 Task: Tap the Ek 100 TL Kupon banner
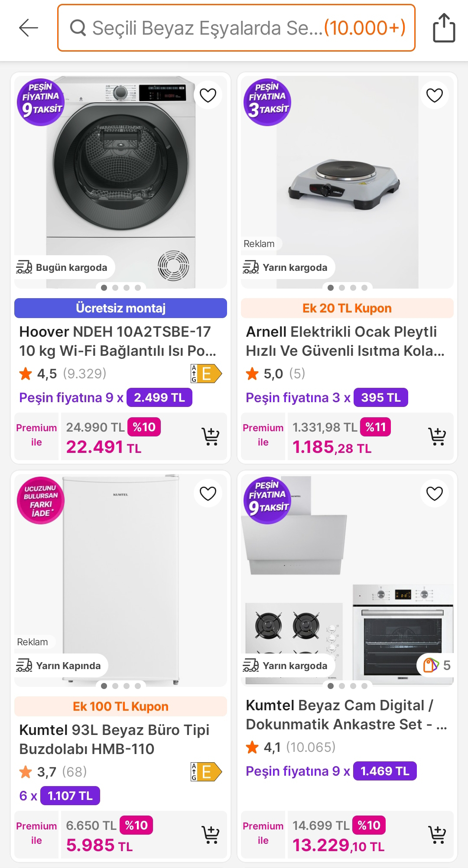[120, 706]
